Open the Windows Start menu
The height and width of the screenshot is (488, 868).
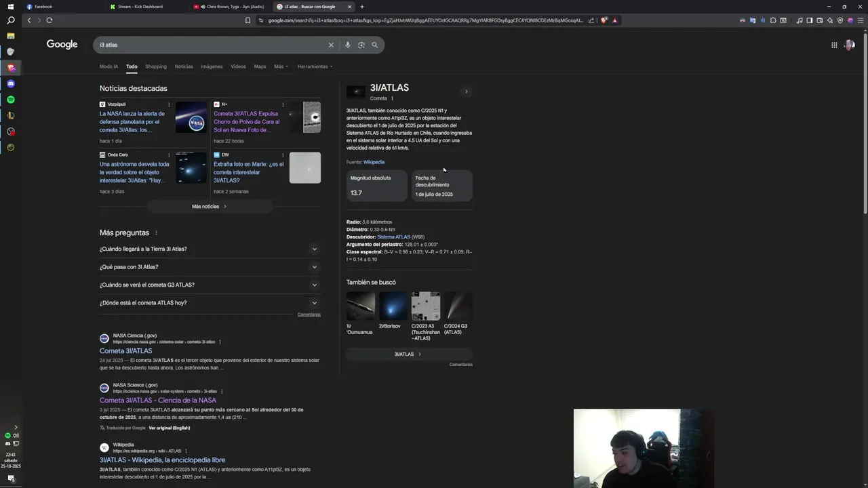coord(11,7)
